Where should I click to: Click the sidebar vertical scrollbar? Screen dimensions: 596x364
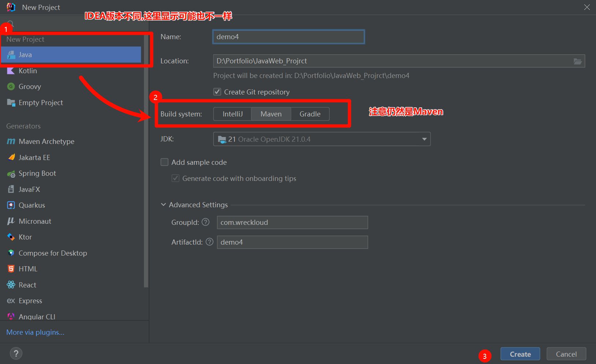(146, 161)
